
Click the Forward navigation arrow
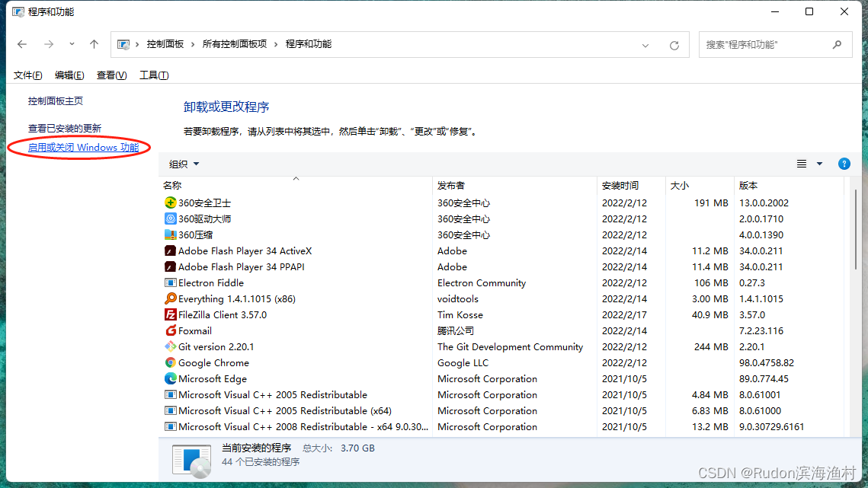point(49,44)
